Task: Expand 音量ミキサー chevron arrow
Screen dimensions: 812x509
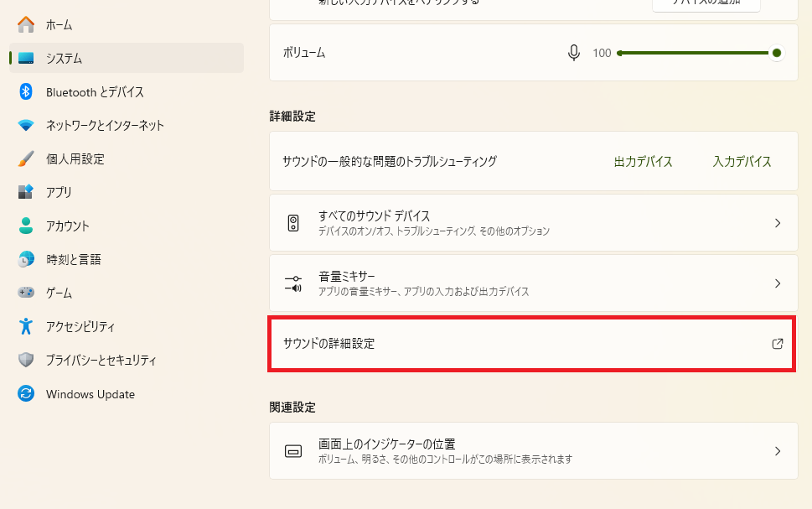Action: coord(778,283)
